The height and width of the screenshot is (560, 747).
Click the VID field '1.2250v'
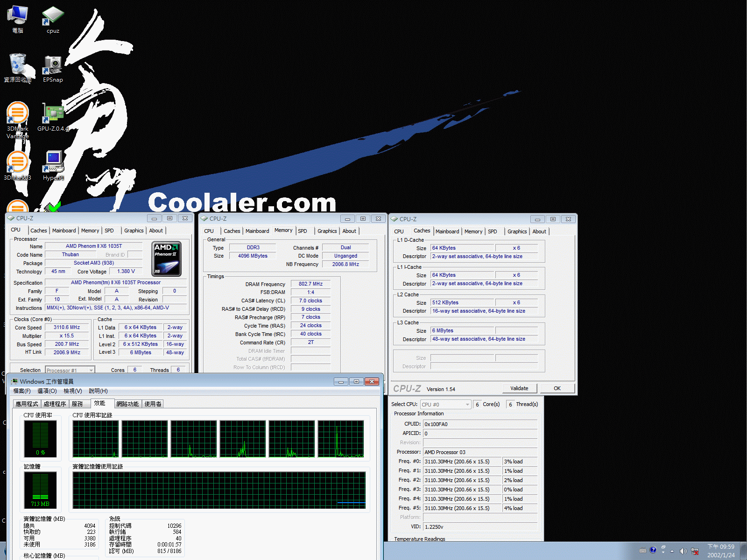(x=480, y=527)
